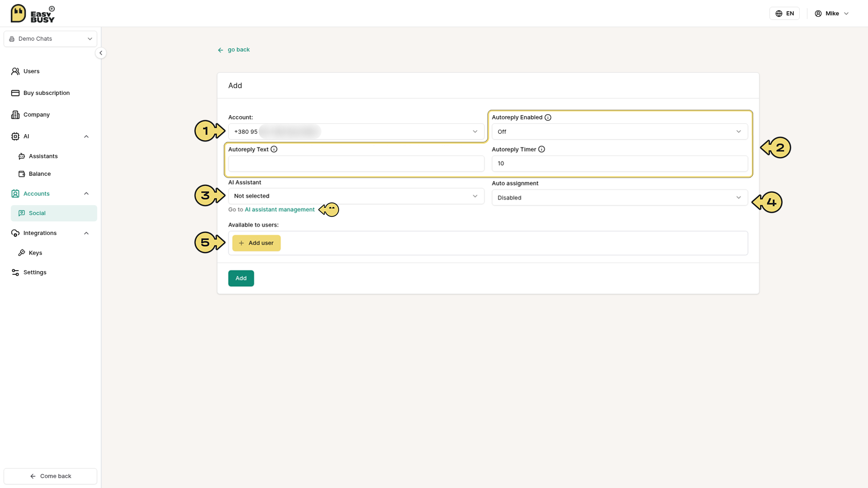Click the Settings sliders icon
Image resolution: width=868 pixels, height=488 pixels.
[x=15, y=272]
